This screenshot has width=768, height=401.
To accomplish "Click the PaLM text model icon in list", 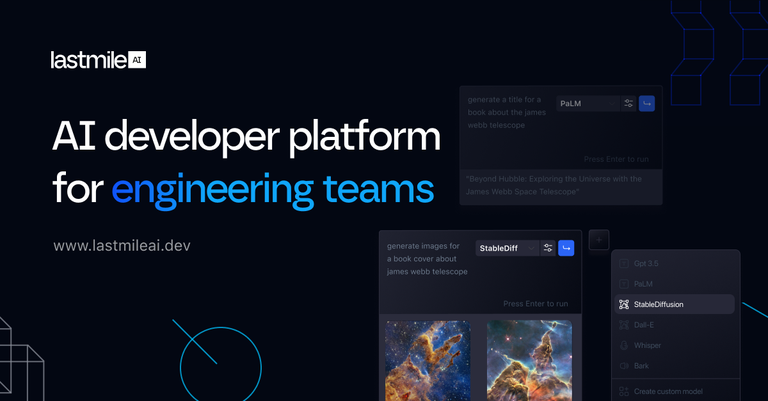I will 624,284.
